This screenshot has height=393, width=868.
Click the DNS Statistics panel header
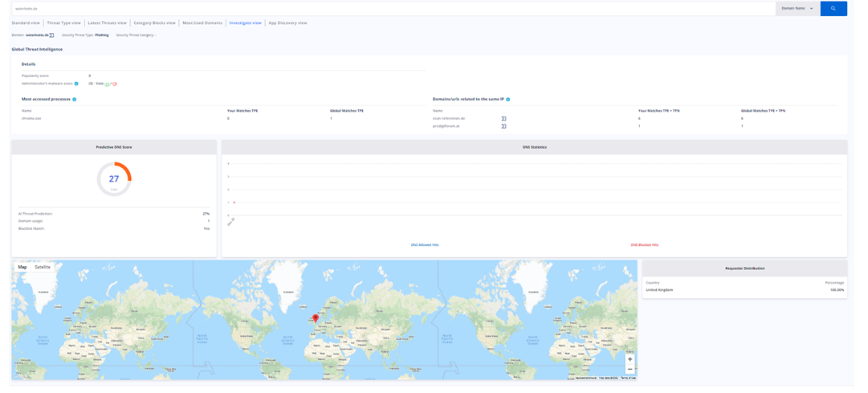click(x=534, y=147)
